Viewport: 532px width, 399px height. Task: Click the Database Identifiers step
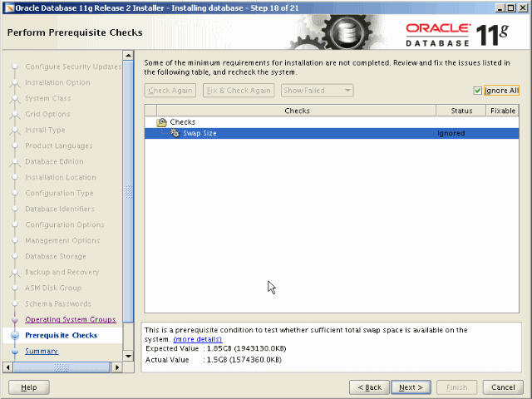click(x=60, y=209)
